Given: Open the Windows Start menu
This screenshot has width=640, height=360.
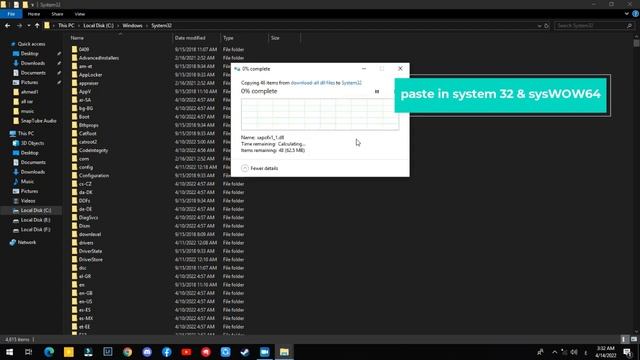Looking at the screenshot, I should [x=9, y=352].
